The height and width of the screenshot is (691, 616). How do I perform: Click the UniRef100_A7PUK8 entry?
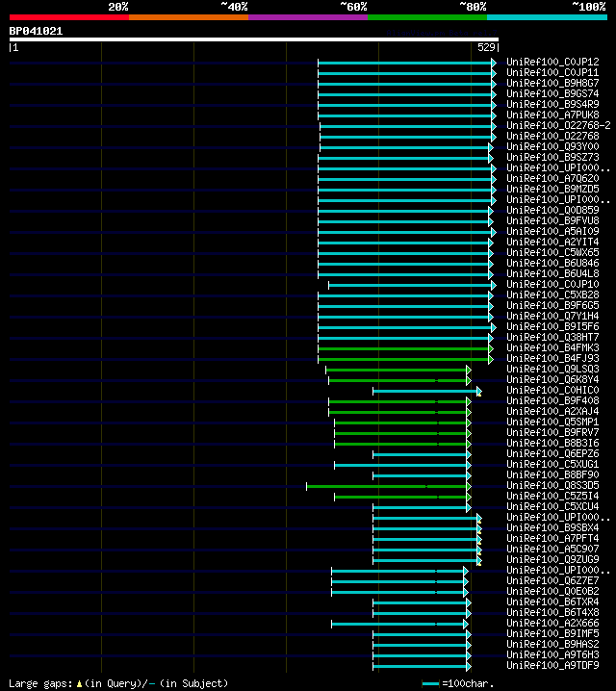552,115
